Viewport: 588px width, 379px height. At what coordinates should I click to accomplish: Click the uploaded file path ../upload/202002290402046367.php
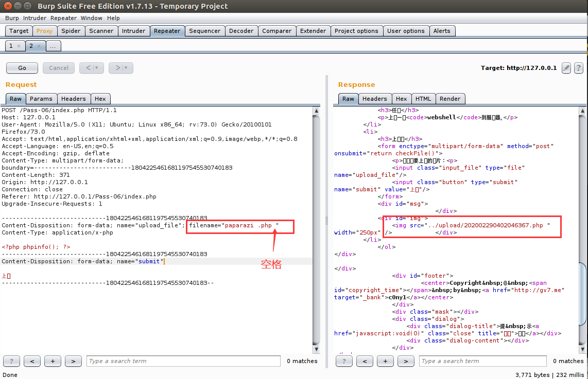point(486,225)
